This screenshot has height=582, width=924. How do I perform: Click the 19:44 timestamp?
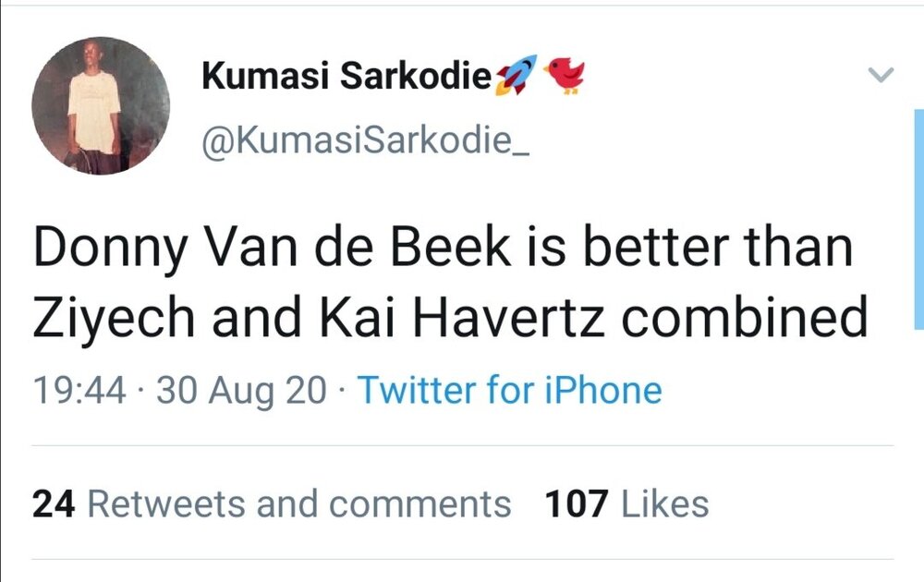(79, 390)
